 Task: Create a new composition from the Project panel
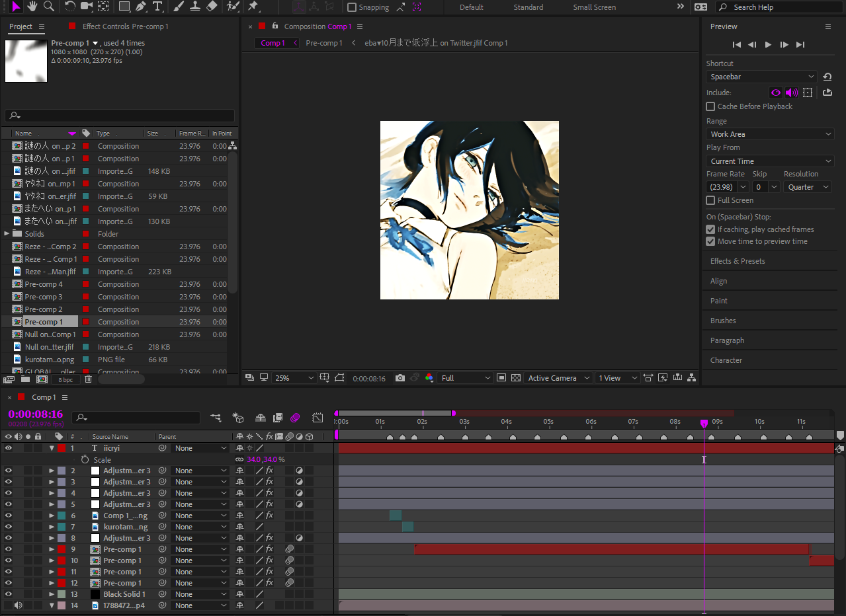(42, 379)
